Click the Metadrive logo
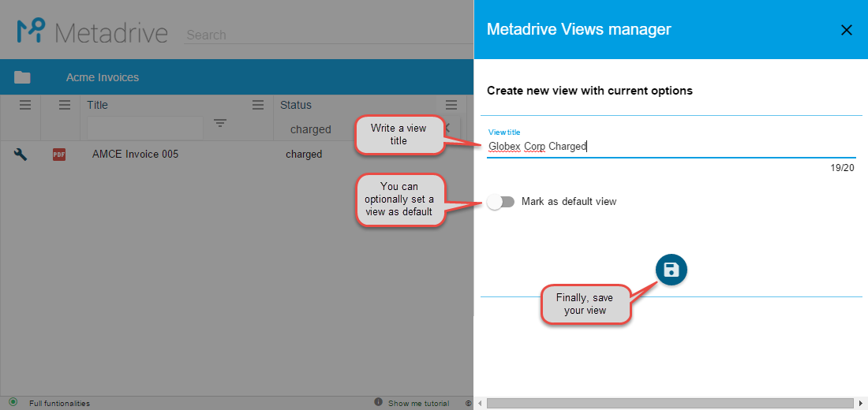The width and height of the screenshot is (868, 410). [x=92, y=31]
